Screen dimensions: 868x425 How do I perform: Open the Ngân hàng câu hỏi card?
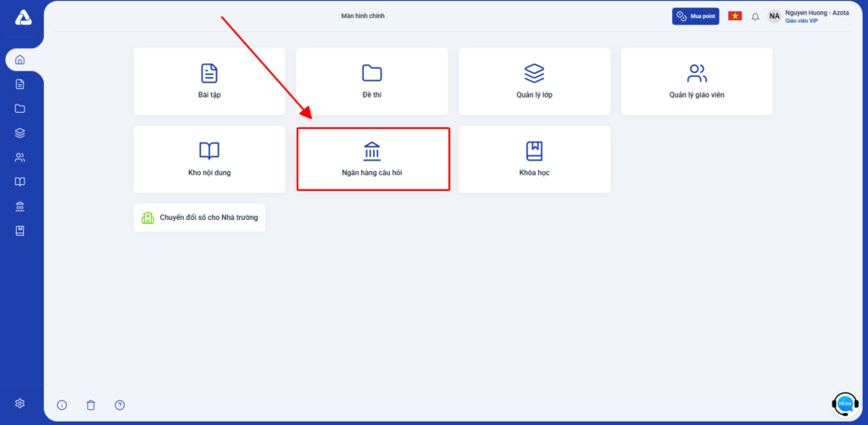click(373, 159)
